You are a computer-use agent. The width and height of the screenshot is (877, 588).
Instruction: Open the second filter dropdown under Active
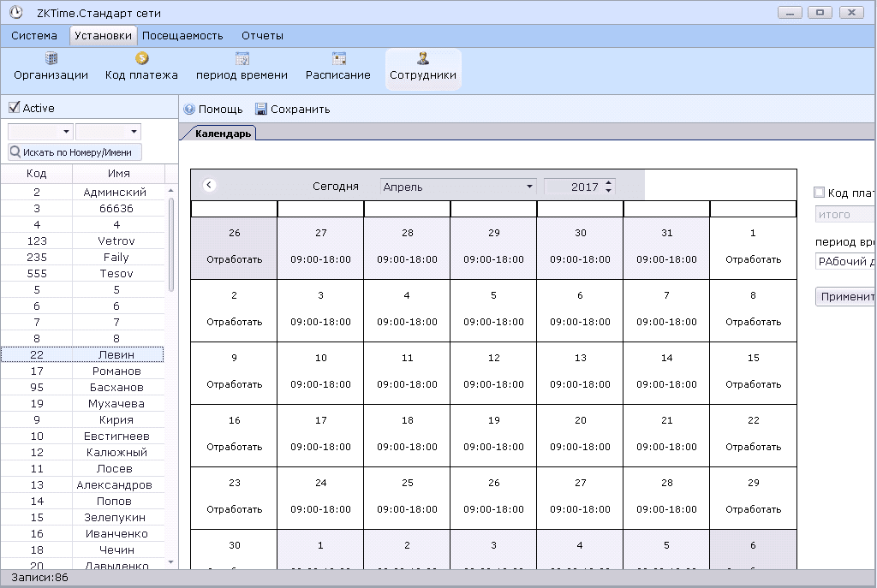pos(134,132)
